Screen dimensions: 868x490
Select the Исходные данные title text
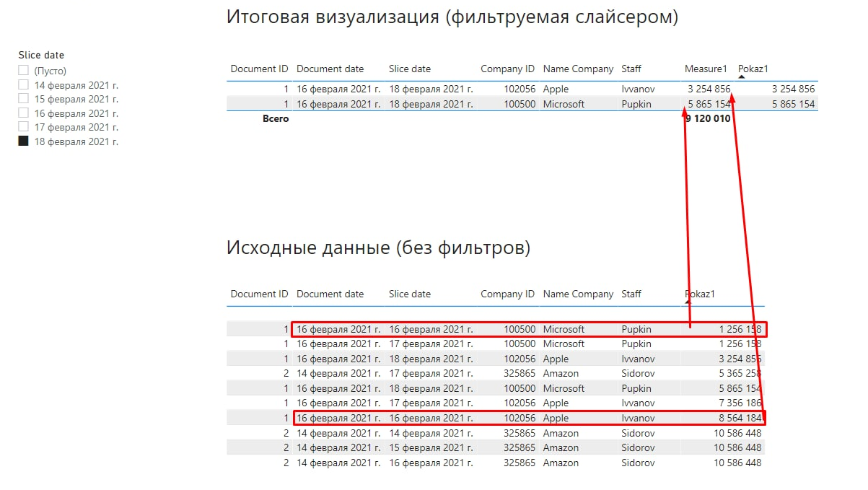click(x=378, y=248)
